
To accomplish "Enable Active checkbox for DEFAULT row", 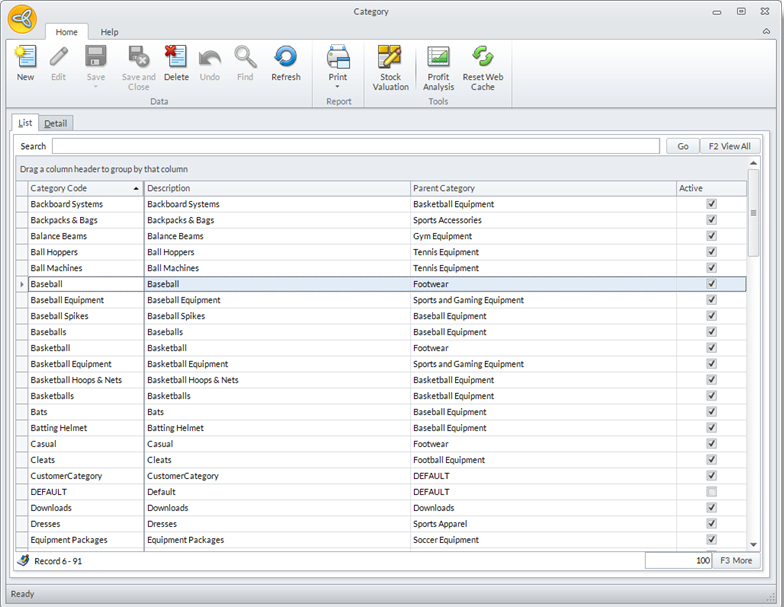I will click(x=712, y=492).
